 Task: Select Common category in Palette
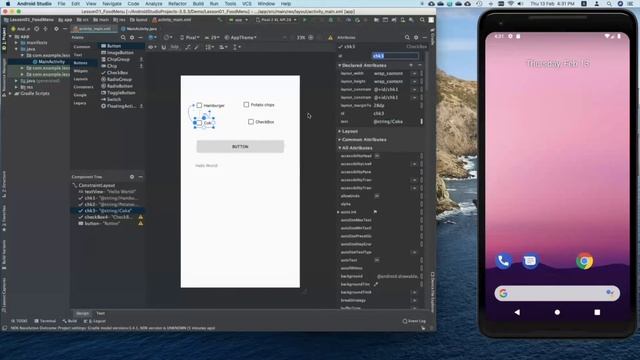click(x=82, y=47)
